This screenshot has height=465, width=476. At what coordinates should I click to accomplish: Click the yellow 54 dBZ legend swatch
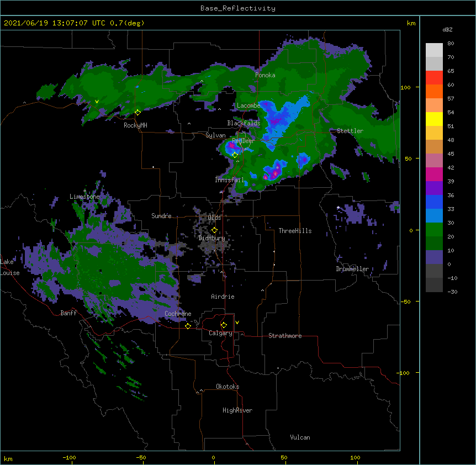coord(434,119)
